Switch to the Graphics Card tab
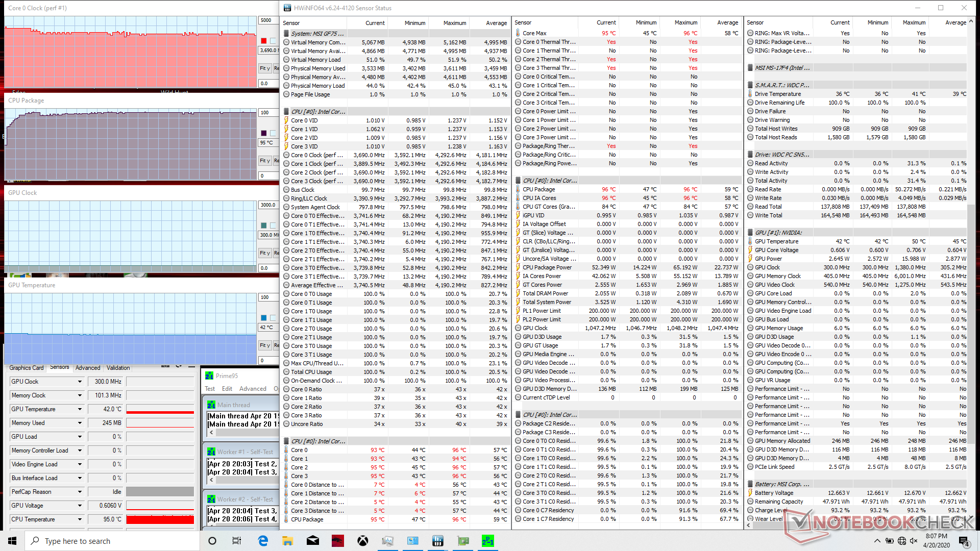980x551 pixels. (x=27, y=368)
